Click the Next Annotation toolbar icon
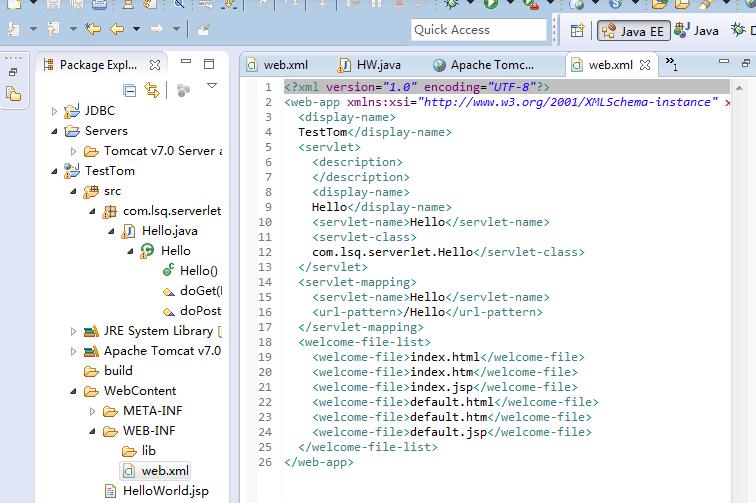756x503 pixels. pyautogui.click(x=14, y=29)
